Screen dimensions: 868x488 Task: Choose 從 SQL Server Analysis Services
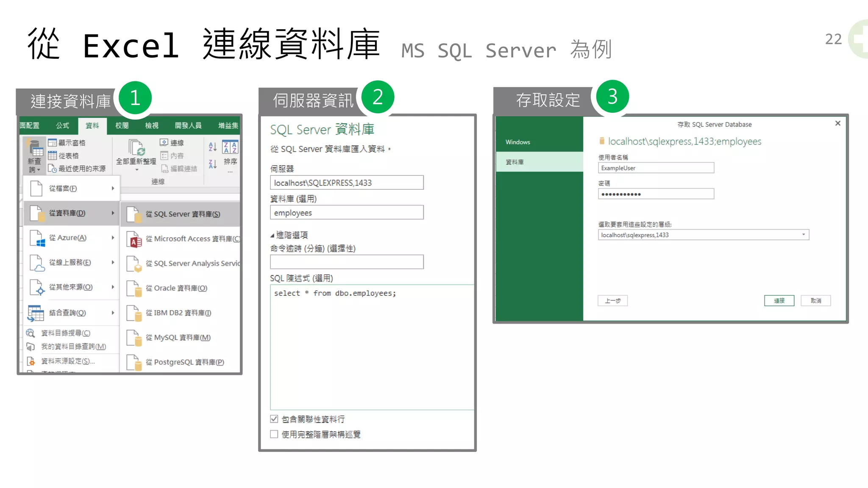point(181,263)
